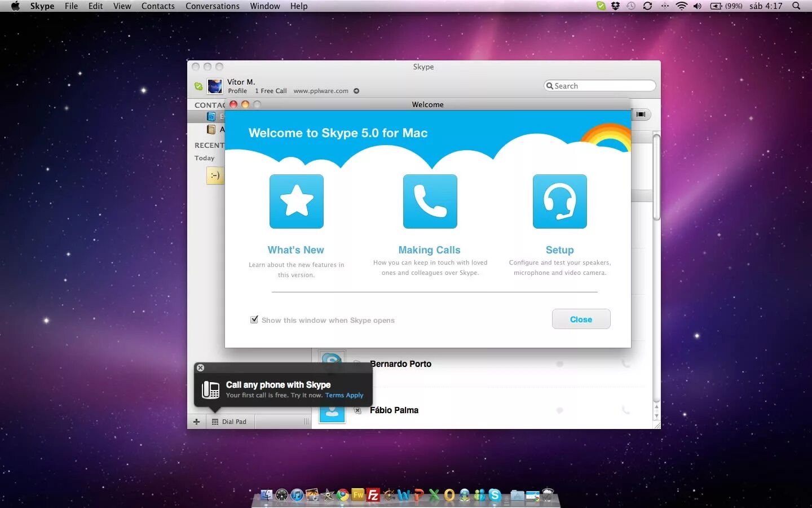
Task: Click the phone icon in the call promo popup
Action: point(211,389)
